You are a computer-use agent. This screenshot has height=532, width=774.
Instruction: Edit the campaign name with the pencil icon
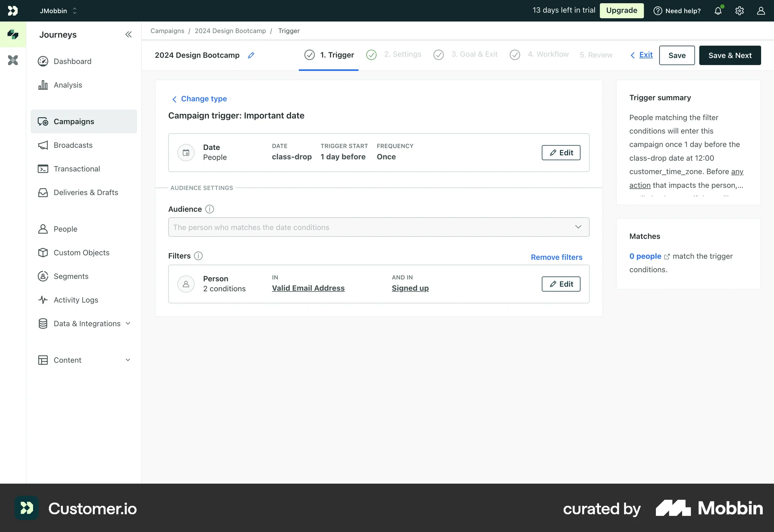click(x=251, y=55)
